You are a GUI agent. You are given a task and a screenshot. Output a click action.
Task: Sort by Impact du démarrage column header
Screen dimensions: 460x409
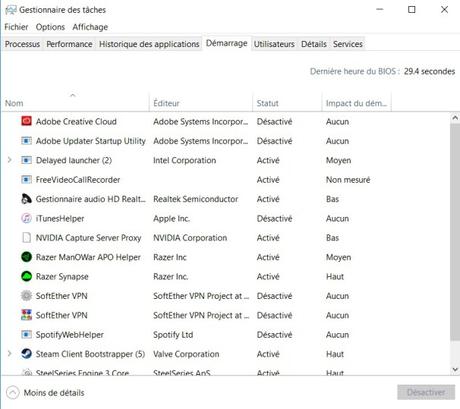356,103
